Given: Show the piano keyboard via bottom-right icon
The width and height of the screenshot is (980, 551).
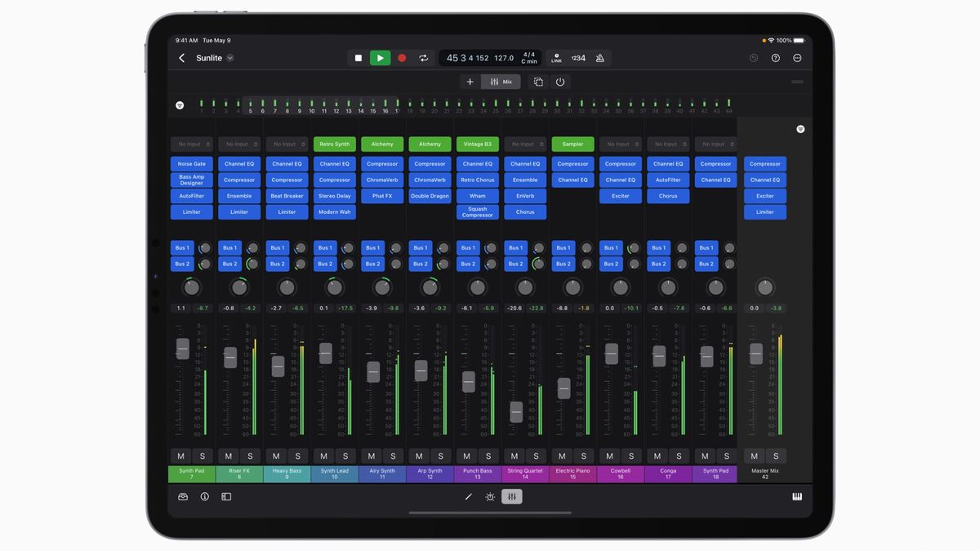Looking at the screenshot, I should (x=798, y=496).
